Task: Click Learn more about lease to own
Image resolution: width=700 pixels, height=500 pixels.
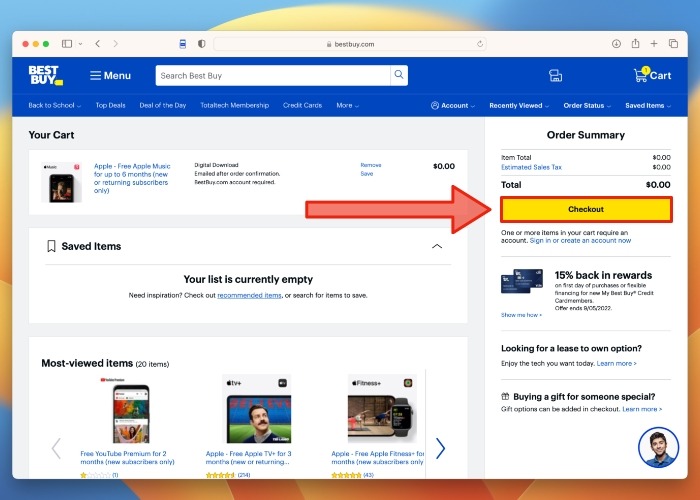Action: tap(617, 363)
